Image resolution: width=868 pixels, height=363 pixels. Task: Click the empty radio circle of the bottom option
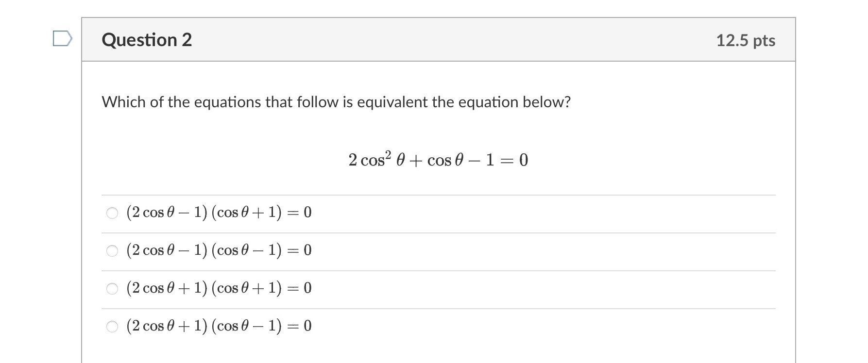point(112,326)
